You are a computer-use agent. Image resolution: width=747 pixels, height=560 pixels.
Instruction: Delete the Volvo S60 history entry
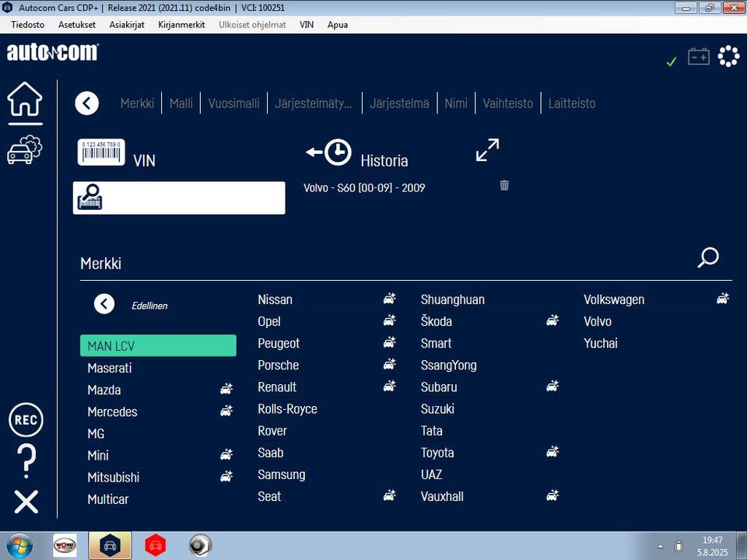[504, 185]
